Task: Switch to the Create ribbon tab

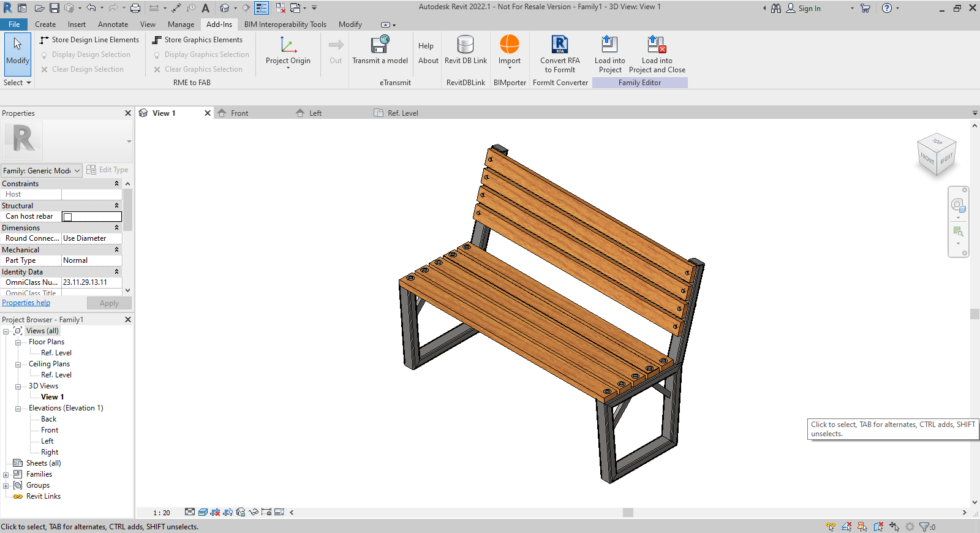Action: (45, 25)
